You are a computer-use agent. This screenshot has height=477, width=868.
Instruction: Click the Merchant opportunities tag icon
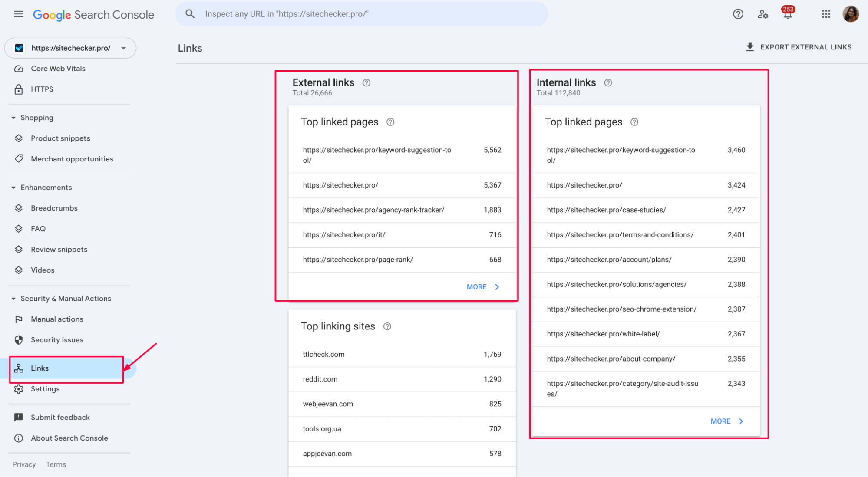coord(19,159)
